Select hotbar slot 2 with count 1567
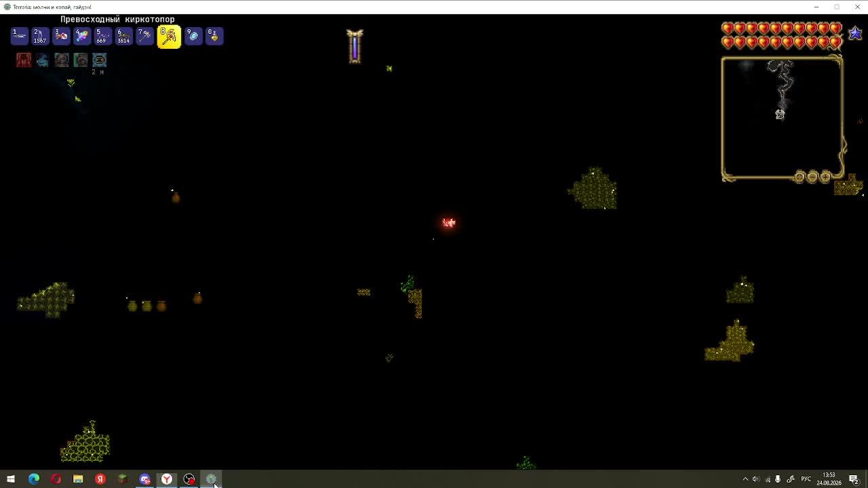Screen dimensions: 868x488 pyautogui.click(x=40, y=35)
